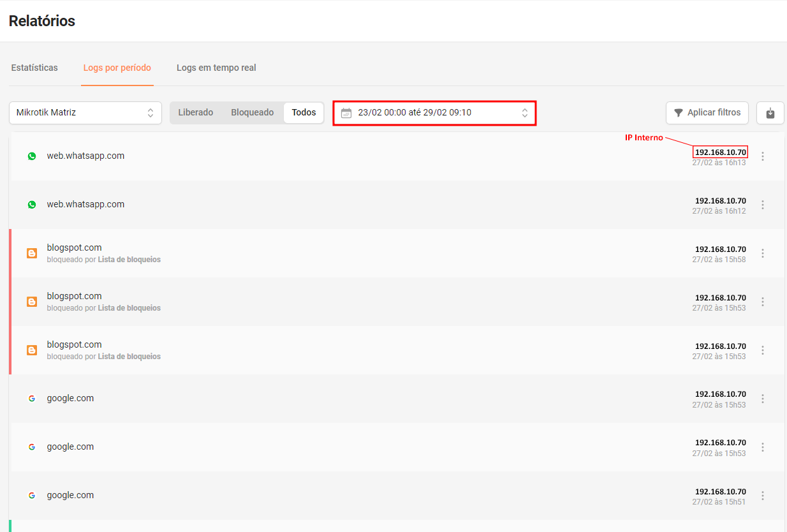Click the WhatsApp icon of the 16h12 entry
Image resolution: width=787 pixels, height=532 pixels.
click(32, 204)
